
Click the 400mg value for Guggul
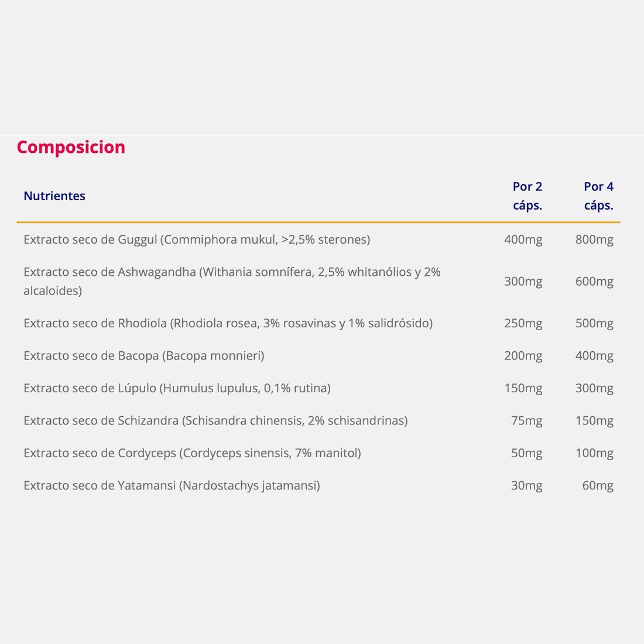[x=523, y=239]
